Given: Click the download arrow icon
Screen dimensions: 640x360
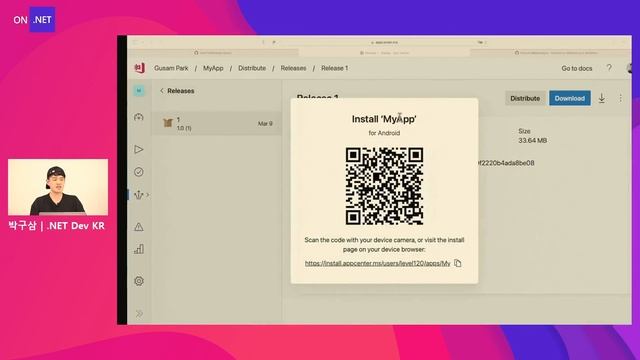Looking at the screenshot, I should (602, 98).
